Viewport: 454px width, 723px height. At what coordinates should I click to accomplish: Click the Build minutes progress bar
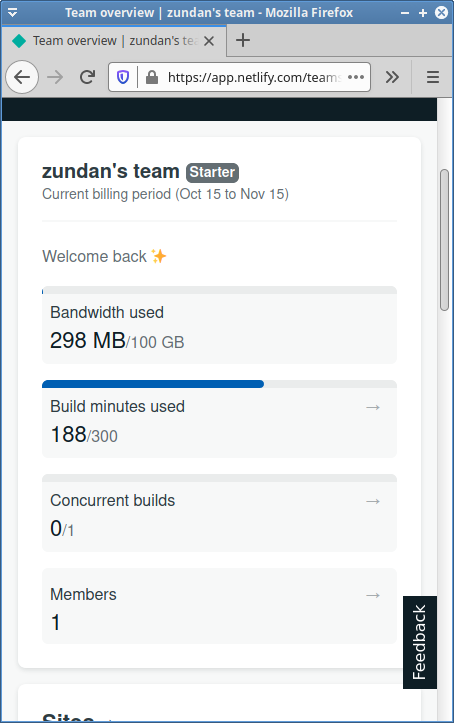219,384
